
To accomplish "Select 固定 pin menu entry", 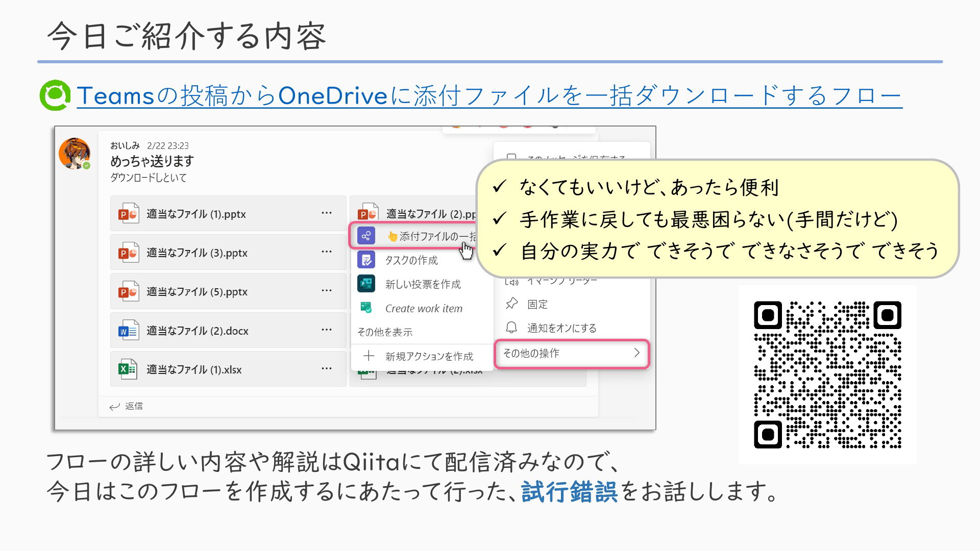I will click(x=572, y=304).
